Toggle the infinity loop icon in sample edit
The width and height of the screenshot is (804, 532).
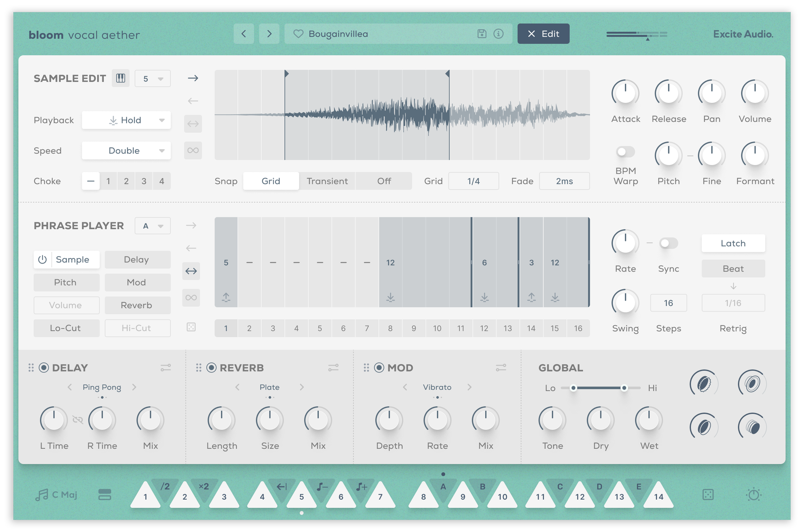point(192,150)
